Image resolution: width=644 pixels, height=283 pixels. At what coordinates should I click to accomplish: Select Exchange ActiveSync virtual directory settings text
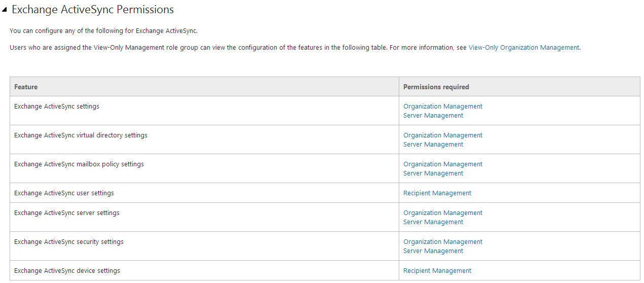click(x=81, y=135)
